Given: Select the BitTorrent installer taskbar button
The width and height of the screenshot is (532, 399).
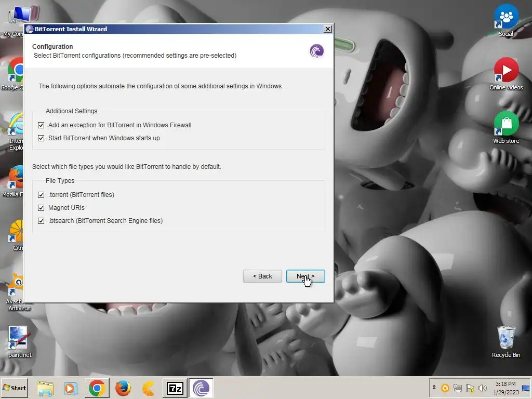Looking at the screenshot, I should (201, 388).
